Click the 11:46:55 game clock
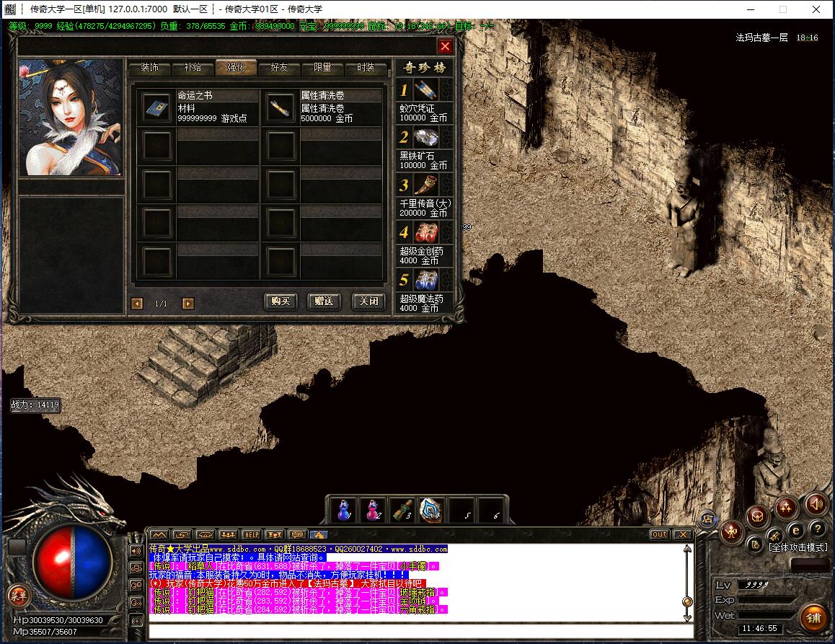Viewport: 835px width, 644px height. pos(759,629)
